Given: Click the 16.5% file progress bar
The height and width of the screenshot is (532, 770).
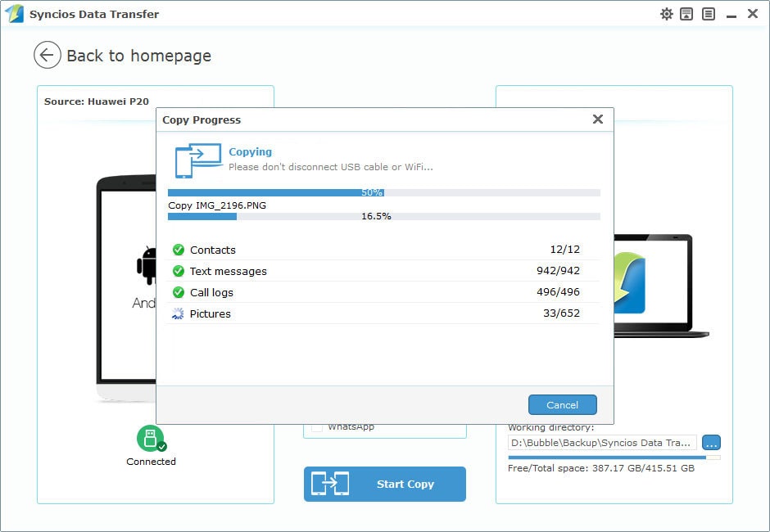Looking at the screenshot, I should 383,216.
